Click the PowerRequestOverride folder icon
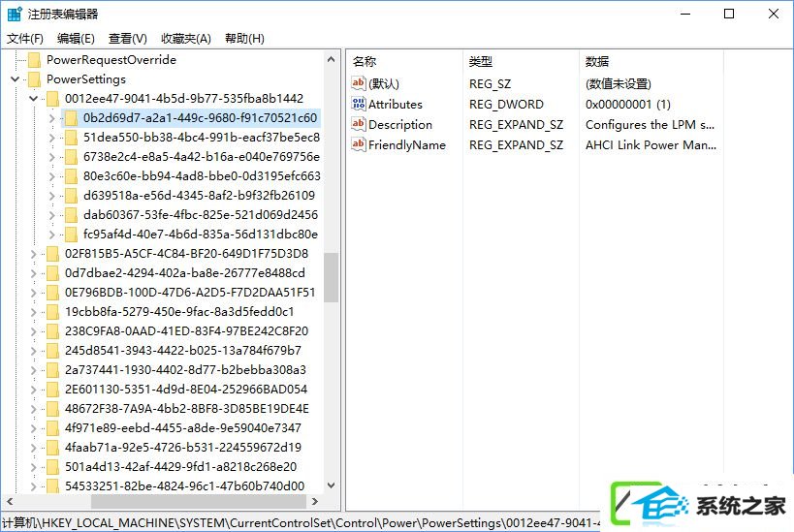Viewport: 794px width, 532px height. tap(35, 60)
